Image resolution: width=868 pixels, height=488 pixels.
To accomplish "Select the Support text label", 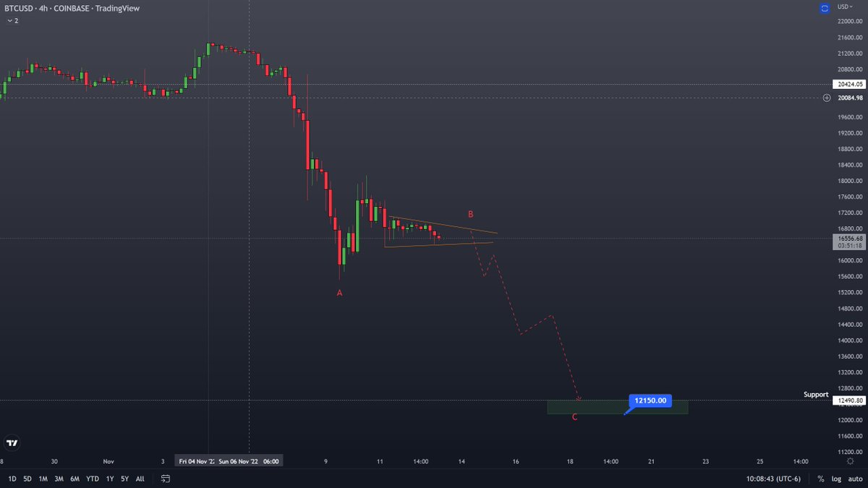I will pos(815,395).
